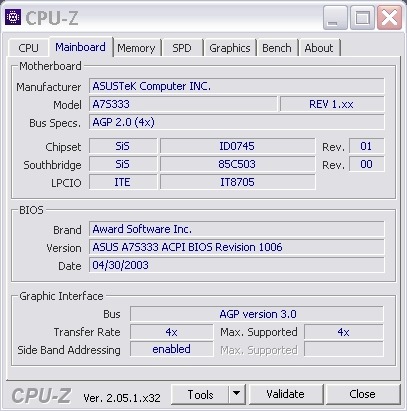This screenshot has width=407, height=411.
Task: Click the Side Band Addressing enabled field
Action: click(x=171, y=349)
